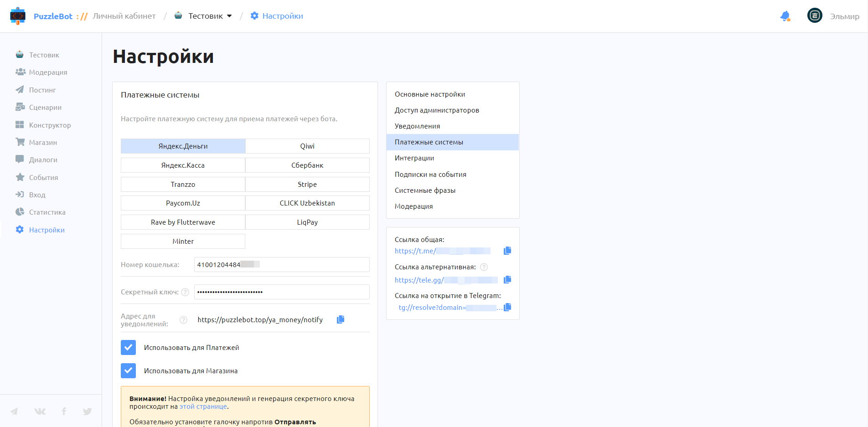Viewport: 868px width, 427px height.
Task: Copy the alternative tele.gg link
Action: pyautogui.click(x=507, y=280)
